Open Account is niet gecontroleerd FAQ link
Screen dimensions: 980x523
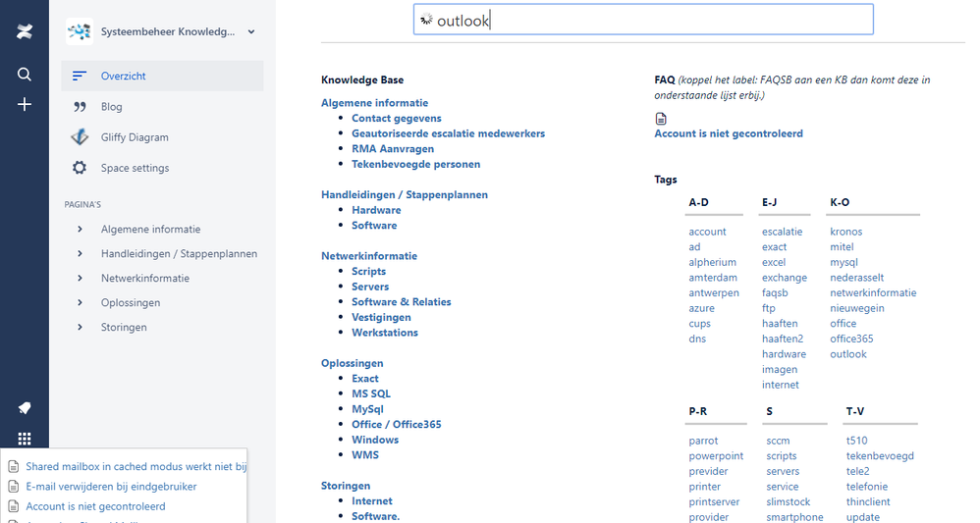[x=728, y=133]
